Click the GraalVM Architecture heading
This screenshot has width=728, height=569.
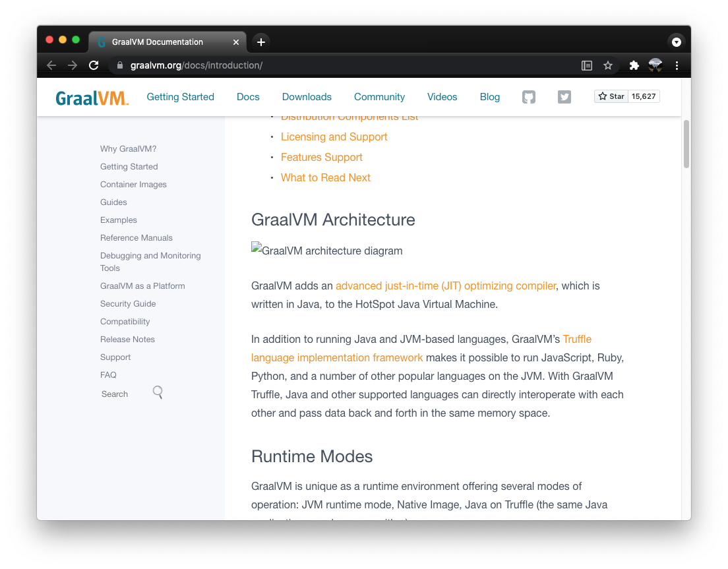(x=333, y=220)
